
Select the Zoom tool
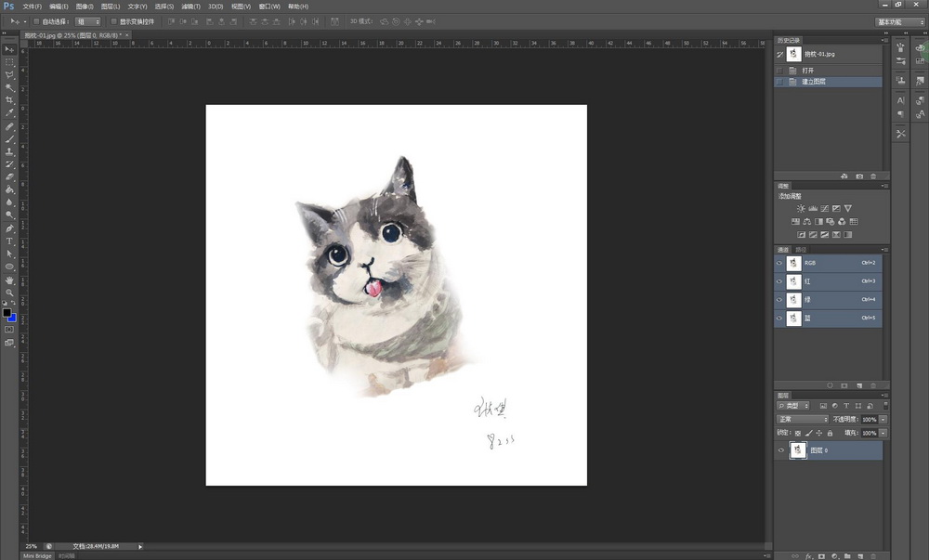click(x=9, y=293)
